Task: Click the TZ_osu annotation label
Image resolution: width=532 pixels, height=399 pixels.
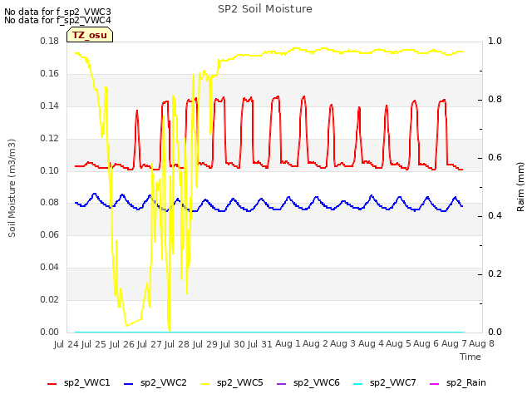Action: pyautogui.click(x=90, y=35)
